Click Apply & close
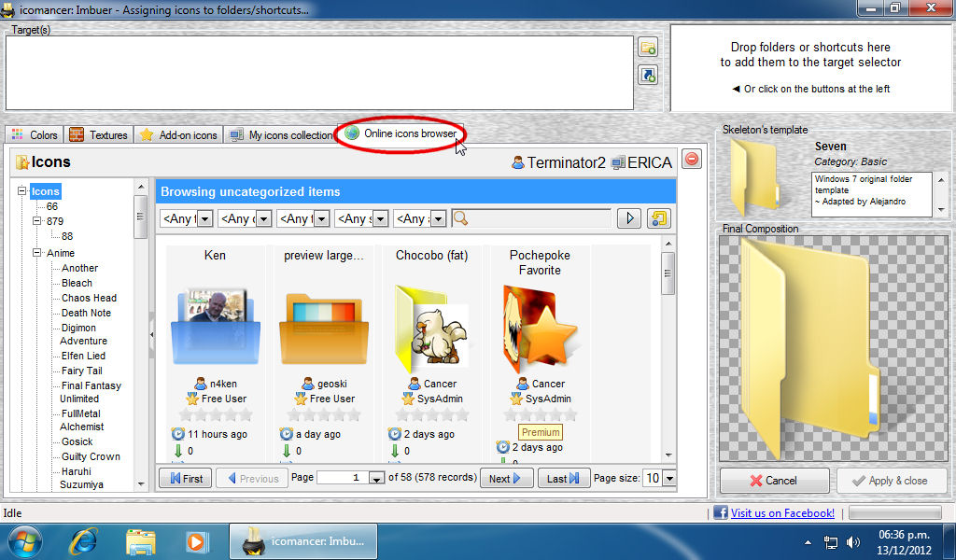The image size is (956, 560). point(892,480)
